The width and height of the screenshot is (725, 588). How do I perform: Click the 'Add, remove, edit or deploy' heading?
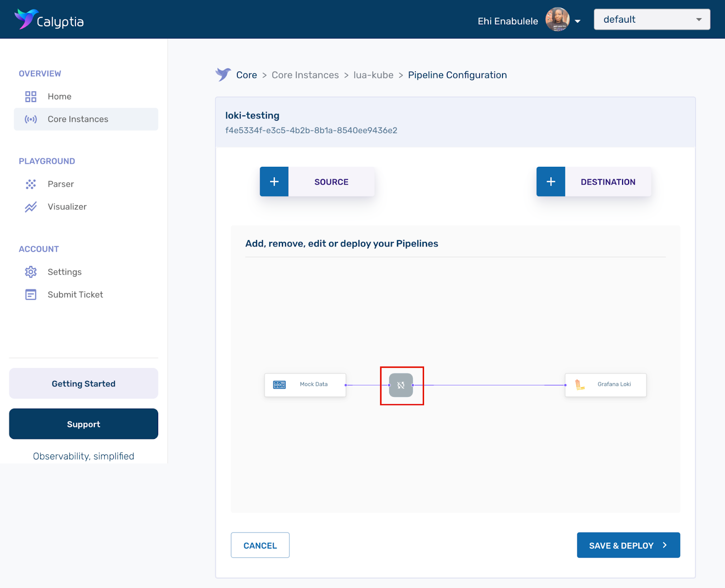tap(342, 244)
